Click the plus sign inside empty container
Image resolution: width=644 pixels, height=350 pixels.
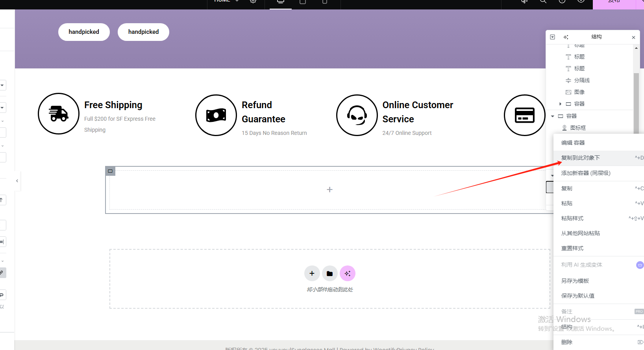[329, 190]
